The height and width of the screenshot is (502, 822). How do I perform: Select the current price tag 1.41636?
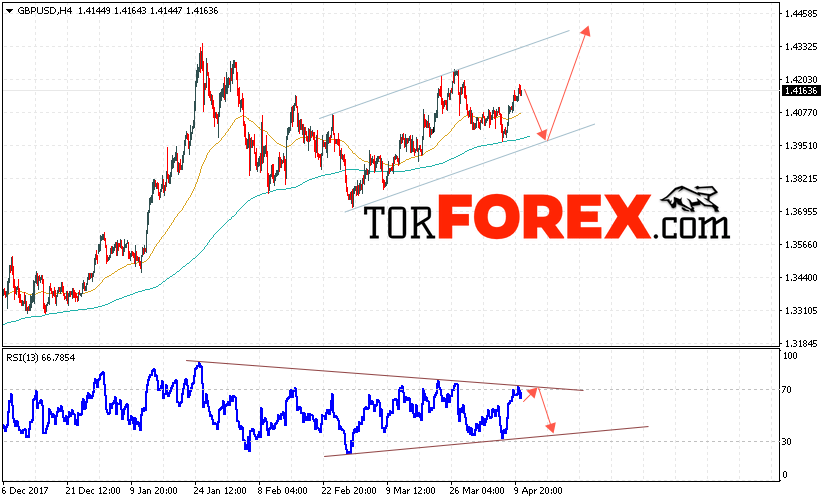(801, 91)
